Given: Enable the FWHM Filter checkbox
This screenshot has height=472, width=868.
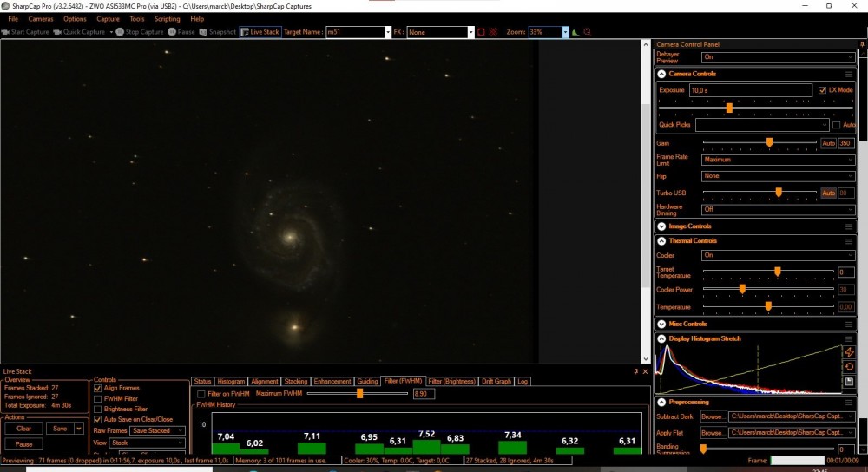Looking at the screenshot, I should click(x=98, y=399).
